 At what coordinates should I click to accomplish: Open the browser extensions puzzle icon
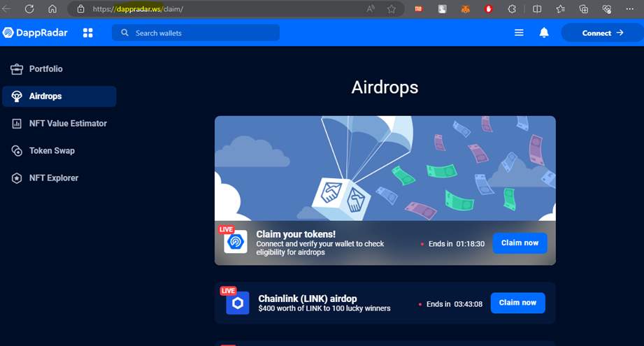(x=512, y=9)
